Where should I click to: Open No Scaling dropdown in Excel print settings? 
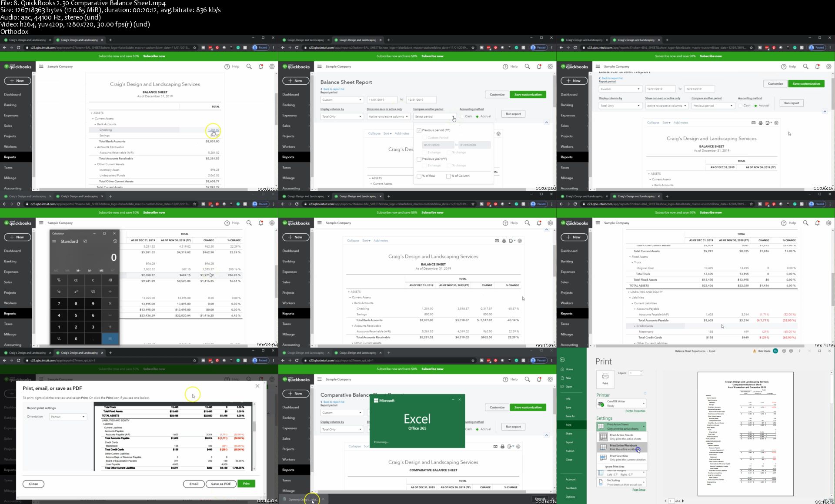tap(621, 482)
